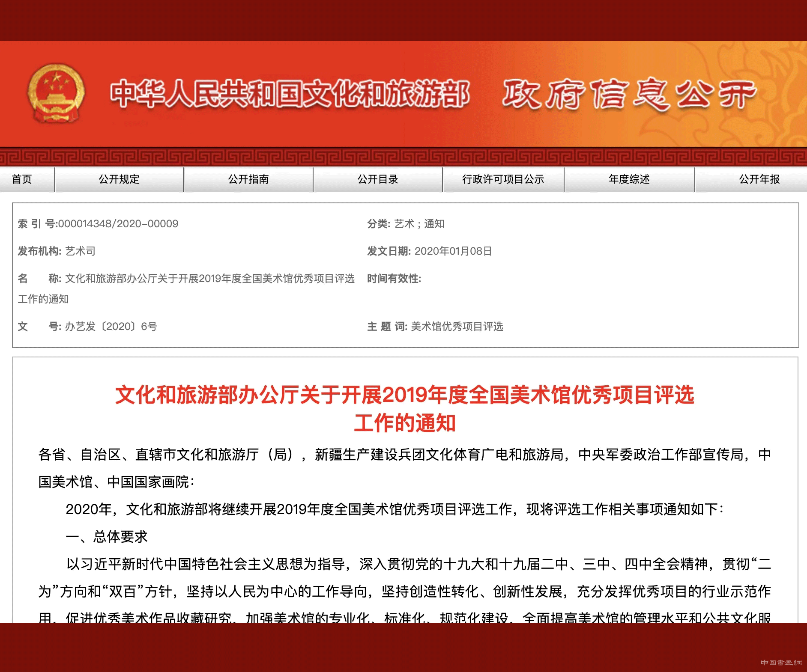Click the 分类 value 艺术；通知
The width and height of the screenshot is (807, 672).
(x=419, y=224)
